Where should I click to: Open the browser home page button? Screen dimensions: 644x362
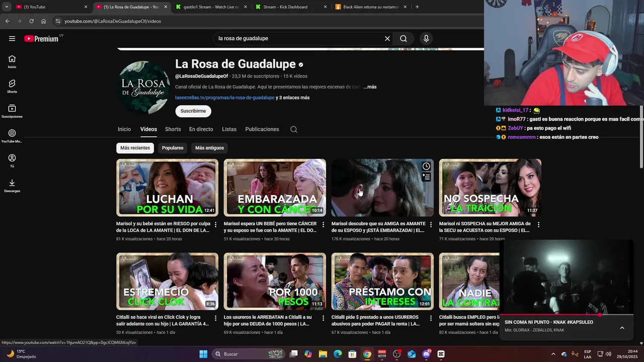pos(44,21)
